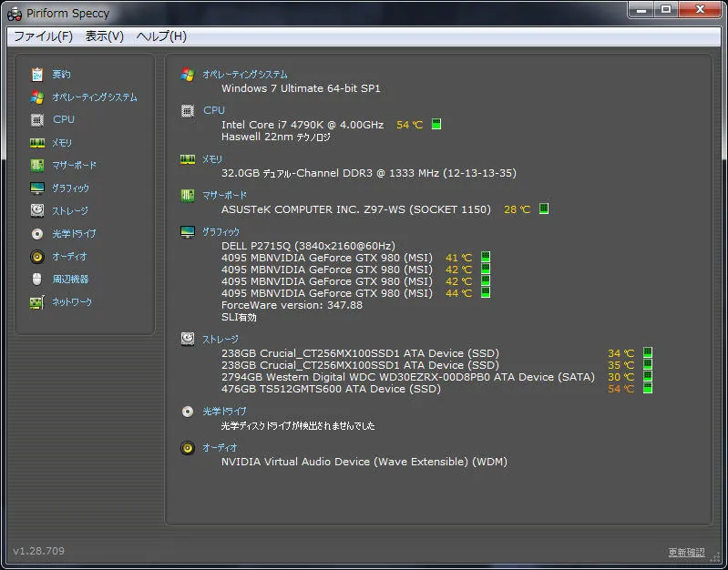This screenshot has width=728, height=570.
Task: Click the SLI有効 status text
Action: tap(239, 318)
